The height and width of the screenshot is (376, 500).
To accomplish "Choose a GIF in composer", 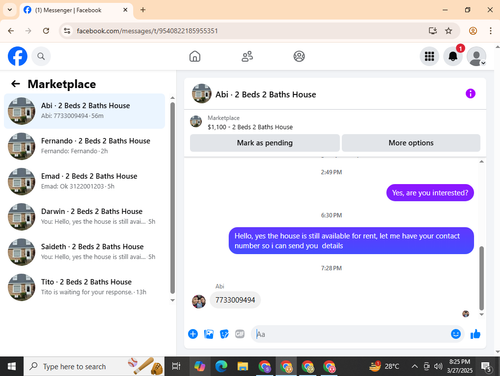I will [x=240, y=334].
